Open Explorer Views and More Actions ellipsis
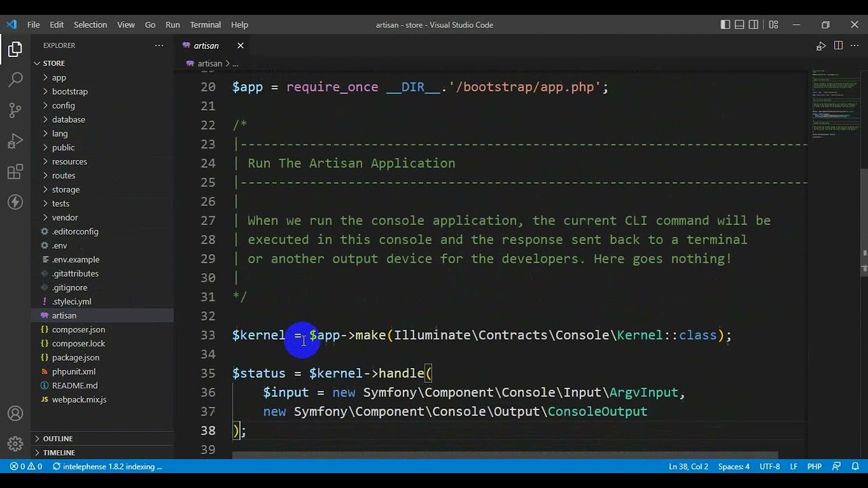This screenshot has height=488, width=868. (x=159, y=45)
